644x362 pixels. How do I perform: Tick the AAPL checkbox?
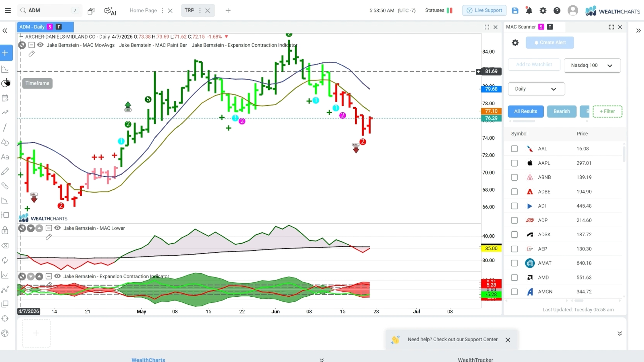pyautogui.click(x=514, y=163)
